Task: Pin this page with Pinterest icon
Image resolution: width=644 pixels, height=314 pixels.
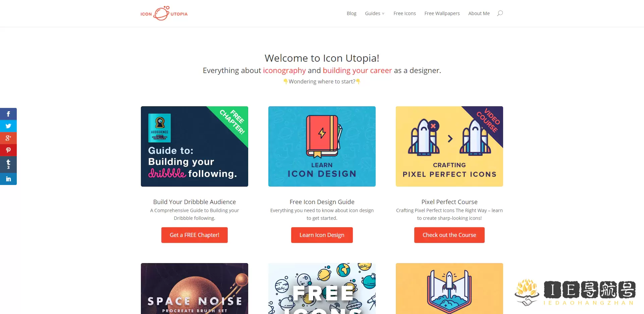Action: [x=8, y=150]
